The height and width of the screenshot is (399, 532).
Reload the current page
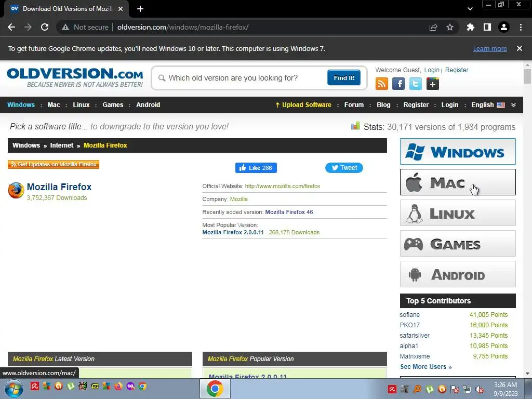tap(45, 27)
